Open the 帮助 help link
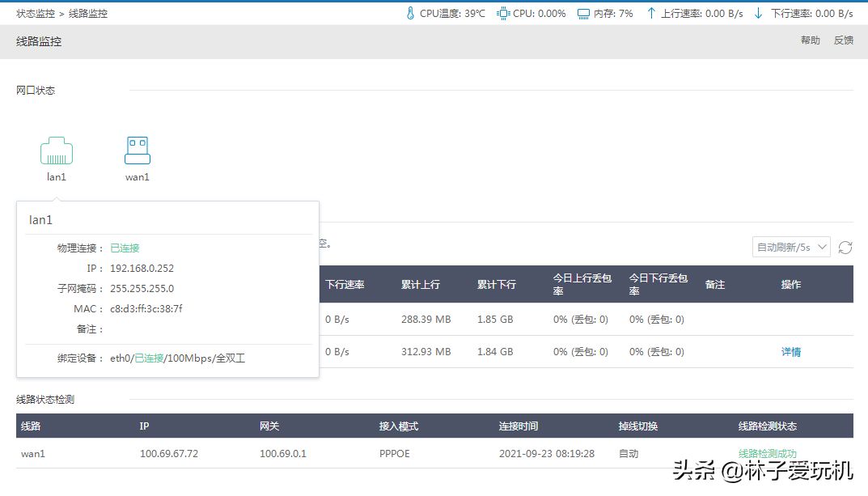The width and height of the screenshot is (868, 496). [810, 40]
